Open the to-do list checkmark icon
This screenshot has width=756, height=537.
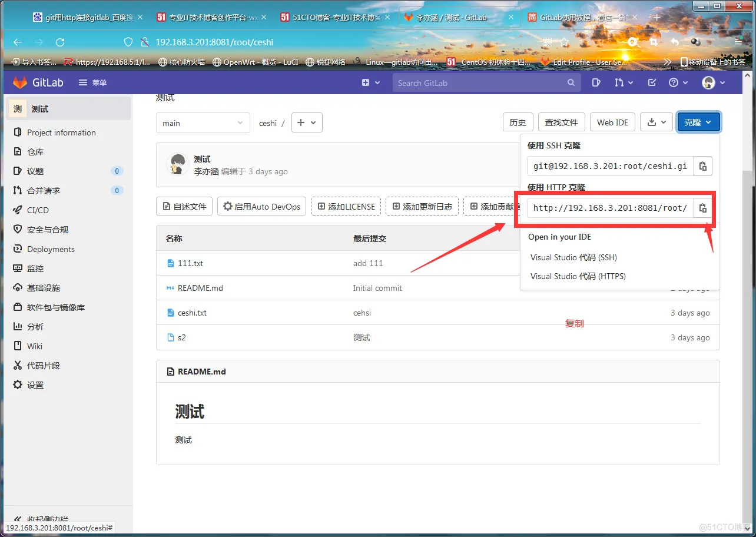[652, 83]
